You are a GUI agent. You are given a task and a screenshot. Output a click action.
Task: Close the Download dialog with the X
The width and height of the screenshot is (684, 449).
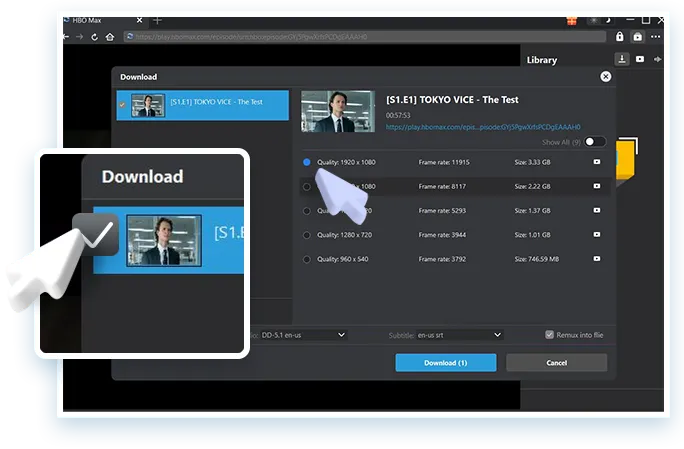click(605, 77)
